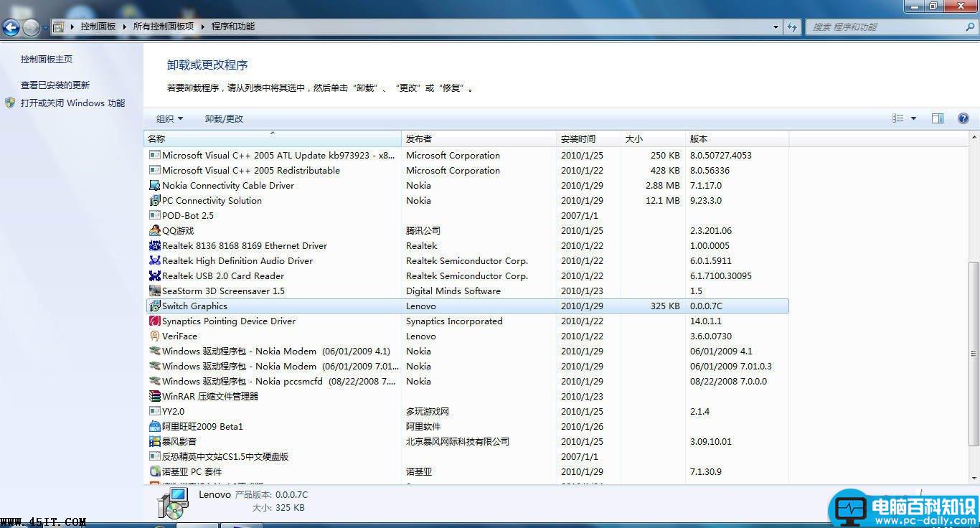Click the scrollbar up arrow
Screen dimensions: 980x528
[x=974, y=137]
